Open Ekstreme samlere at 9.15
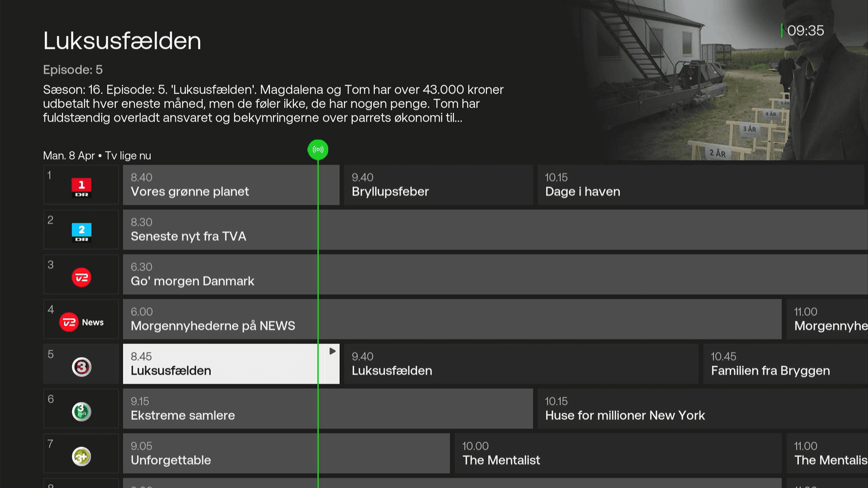 [328, 408]
